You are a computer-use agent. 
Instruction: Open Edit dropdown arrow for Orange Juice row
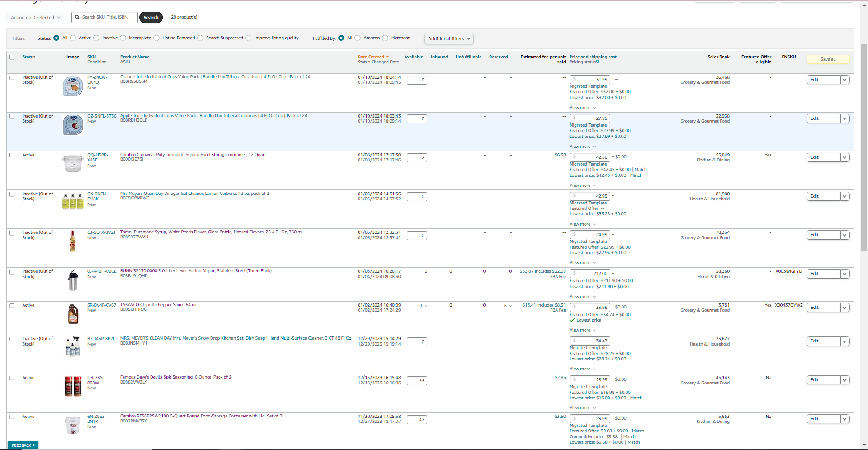844,80
